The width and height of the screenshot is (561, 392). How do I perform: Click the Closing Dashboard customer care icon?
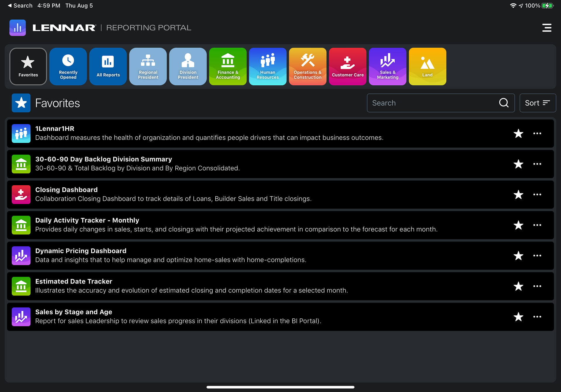point(21,195)
